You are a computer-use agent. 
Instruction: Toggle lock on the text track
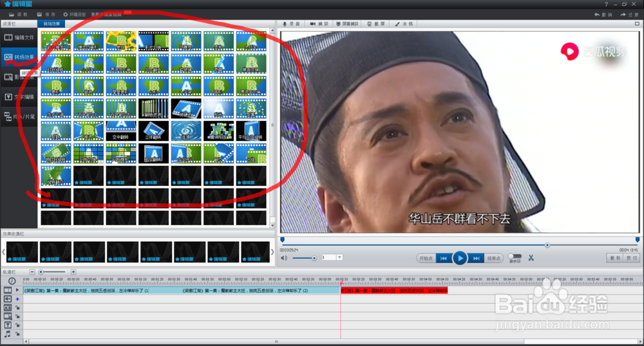[x=17, y=325]
